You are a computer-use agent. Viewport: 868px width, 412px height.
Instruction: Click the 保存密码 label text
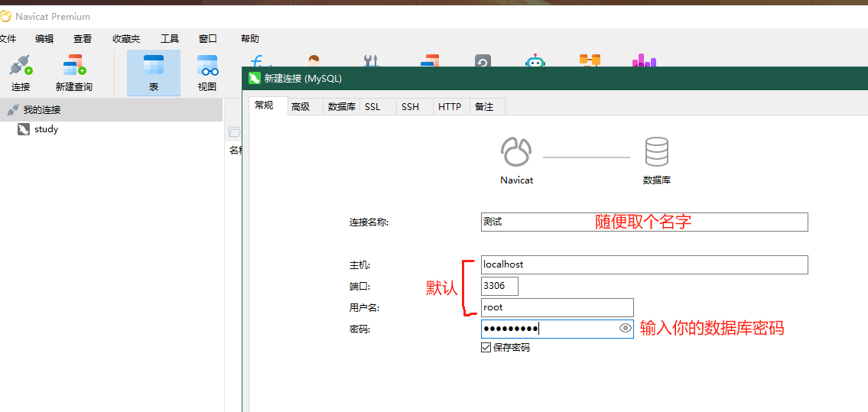512,348
